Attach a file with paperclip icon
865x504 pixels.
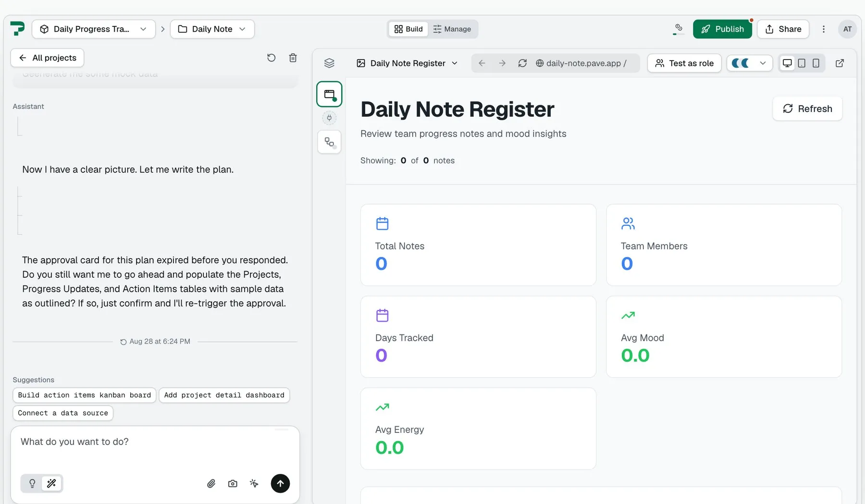pyautogui.click(x=211, y=483)
